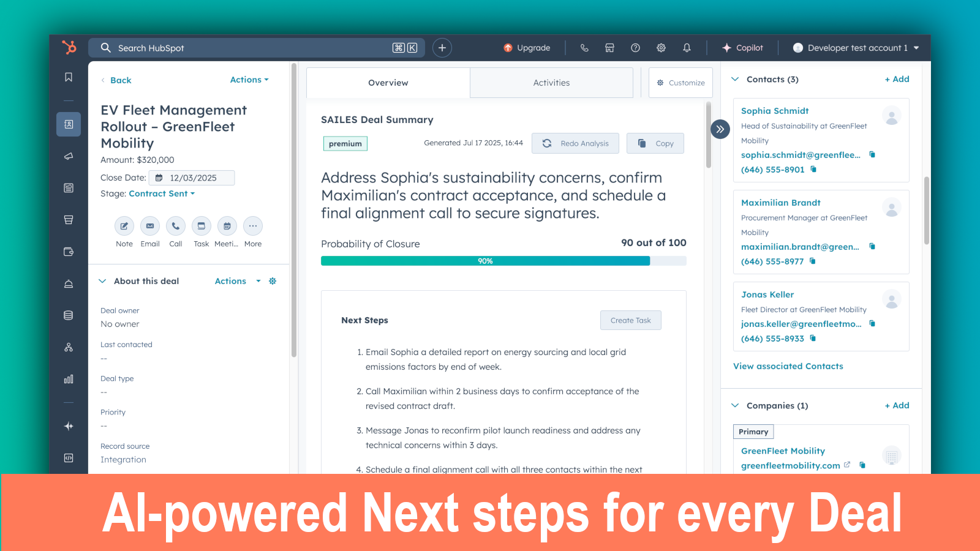Click the Close Date field showing 12/03/2025

[192, 178]
